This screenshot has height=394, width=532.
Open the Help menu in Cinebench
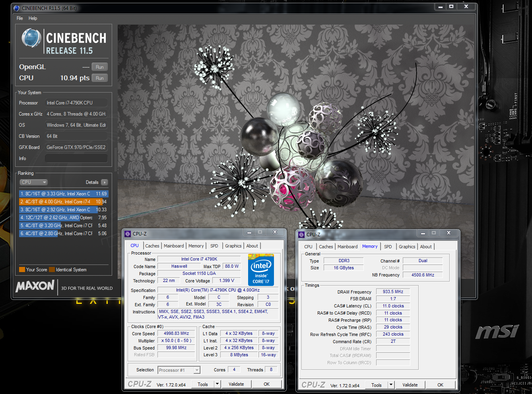(x=33, y=18)
